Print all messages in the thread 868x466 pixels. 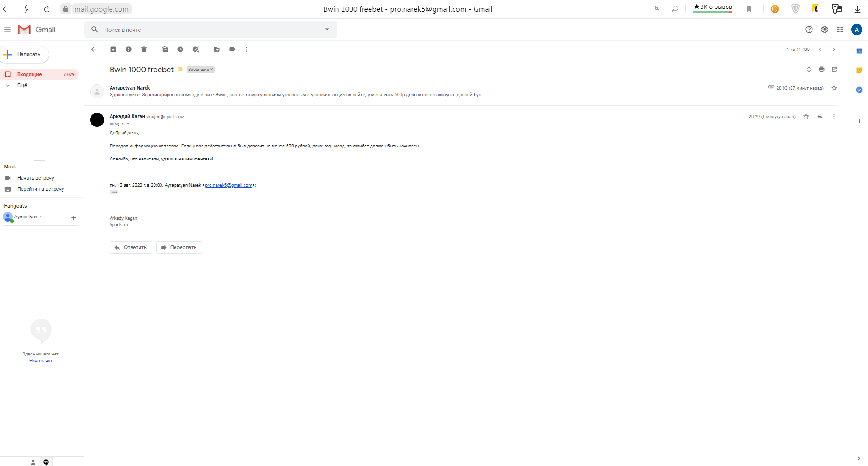pos(821,70)
